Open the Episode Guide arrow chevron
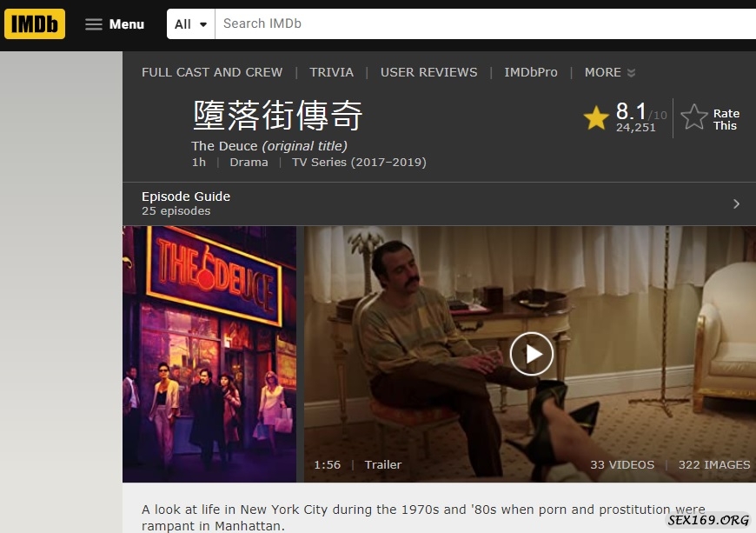Screen dimensions: 756x533 click(x=736, y=204)
